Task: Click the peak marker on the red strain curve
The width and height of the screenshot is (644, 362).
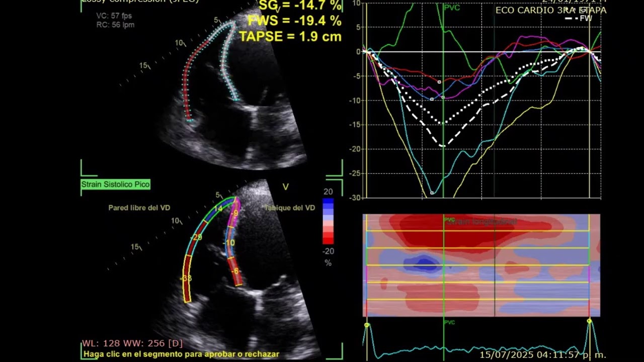Action: (x=439, y=82)
